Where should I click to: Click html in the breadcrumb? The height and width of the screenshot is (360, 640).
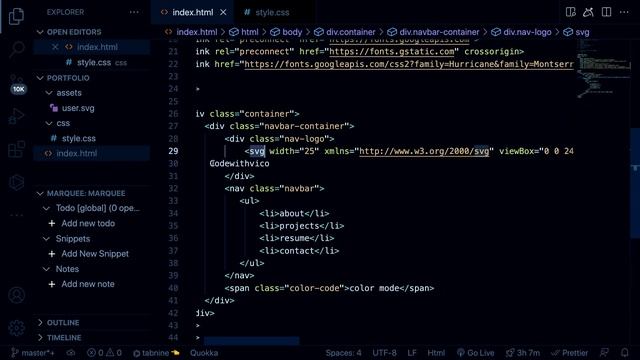pos(249,32)
